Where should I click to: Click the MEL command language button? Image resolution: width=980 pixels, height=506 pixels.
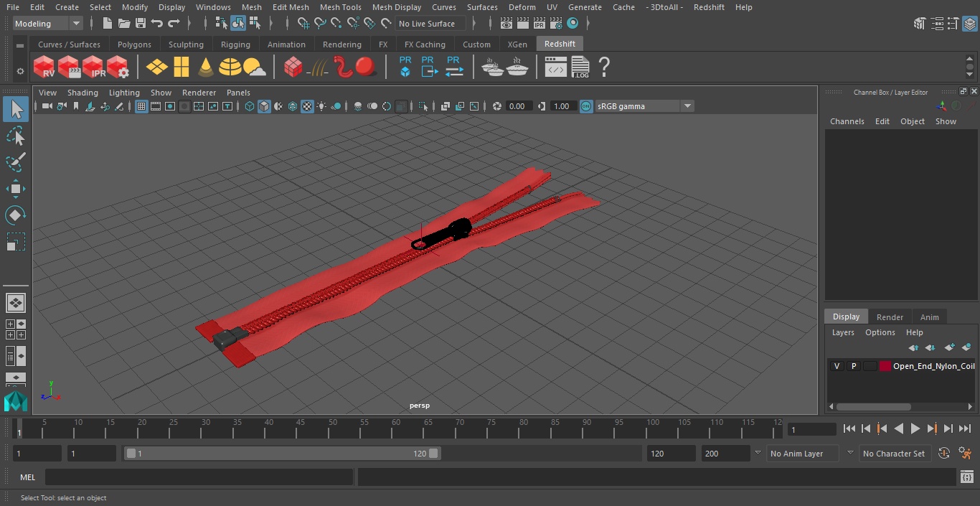(27, 477)
